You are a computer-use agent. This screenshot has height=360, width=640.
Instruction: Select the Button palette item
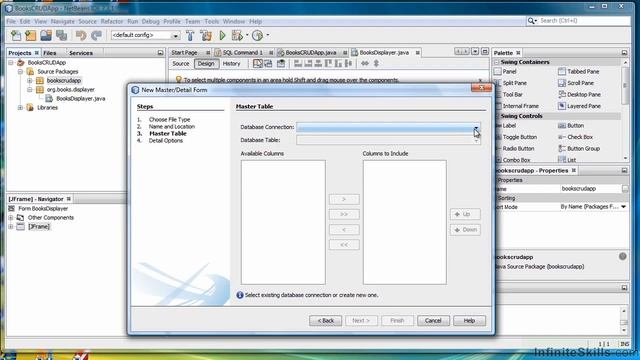click(571, 125)
